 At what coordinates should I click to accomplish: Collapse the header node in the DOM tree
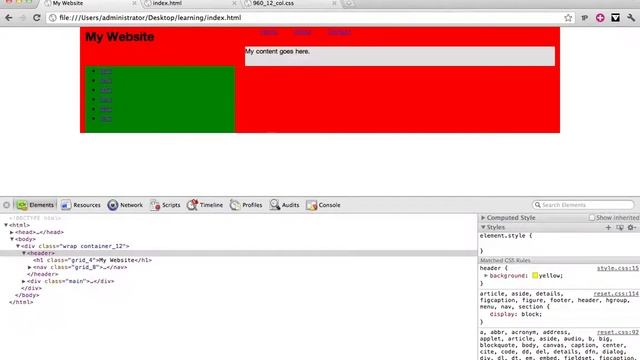coord(24,253)
